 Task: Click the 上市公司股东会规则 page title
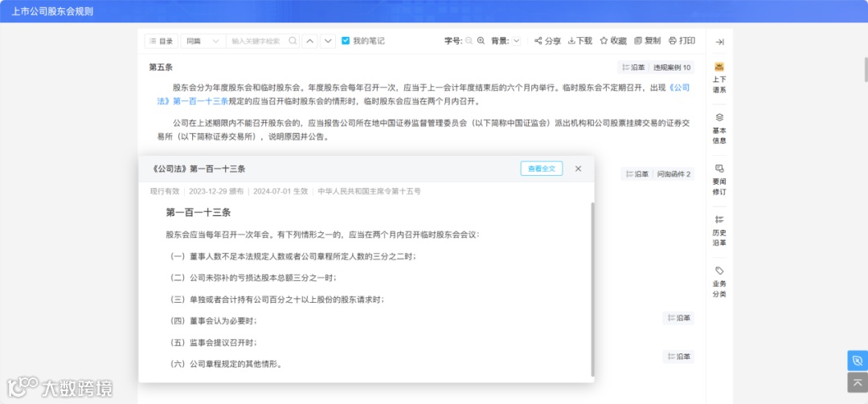tap(52, 11)
